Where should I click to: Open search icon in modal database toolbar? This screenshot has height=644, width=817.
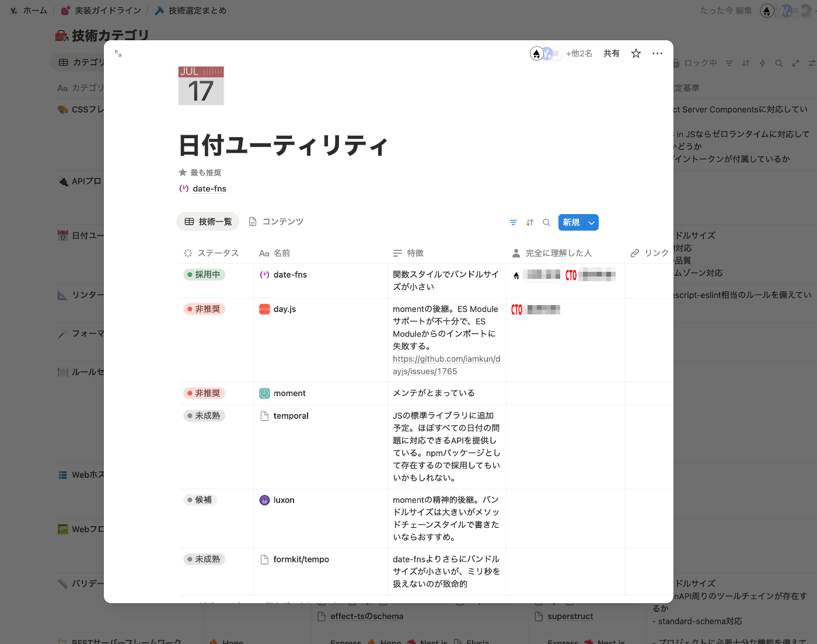(x=547, y=222)
